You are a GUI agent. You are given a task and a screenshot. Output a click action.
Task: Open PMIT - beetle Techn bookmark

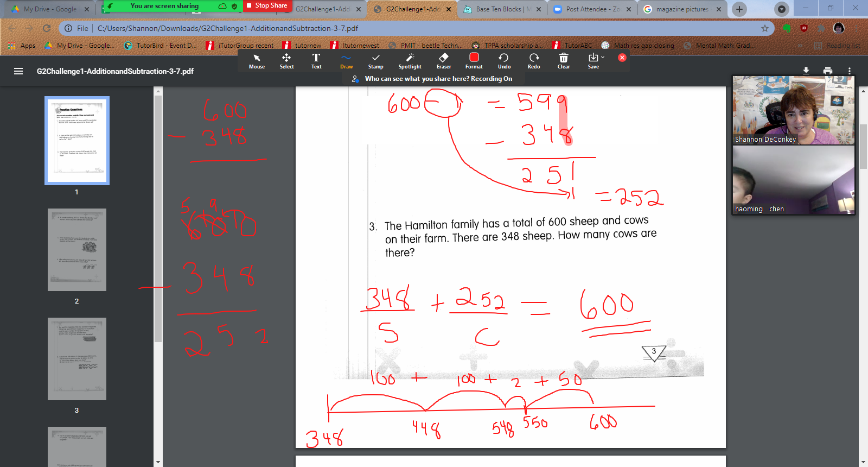[x=426, y=46]
